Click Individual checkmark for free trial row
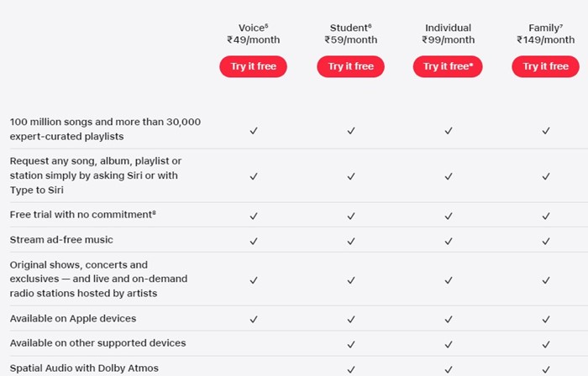 pyautogui.click(x=449, y=215)
